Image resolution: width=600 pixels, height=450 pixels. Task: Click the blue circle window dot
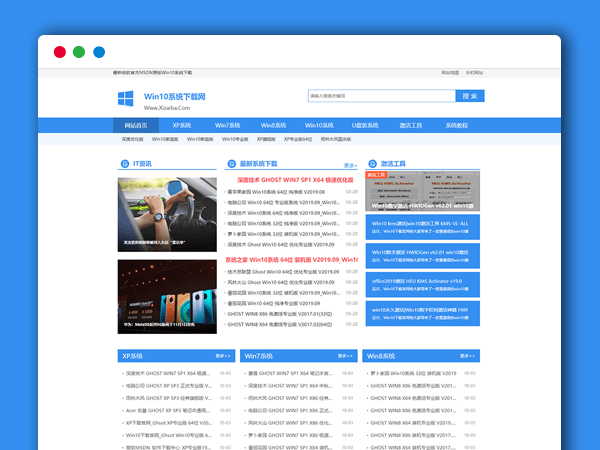click(x=99, y=52)
